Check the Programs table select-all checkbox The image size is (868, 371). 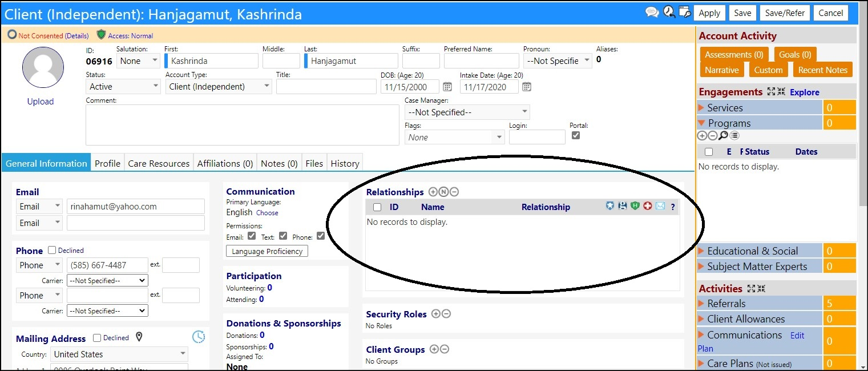coord(709,152)
